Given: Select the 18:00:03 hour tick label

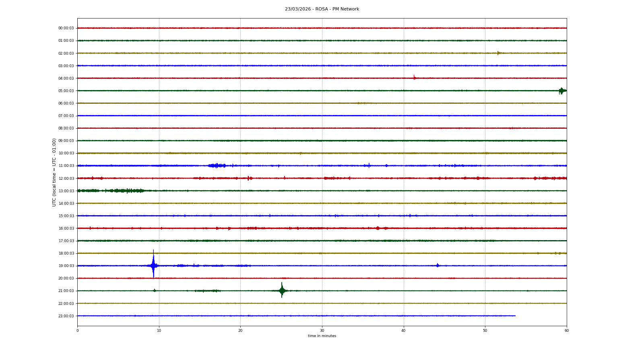Looking at the screenshot, I should coord(66,253).
